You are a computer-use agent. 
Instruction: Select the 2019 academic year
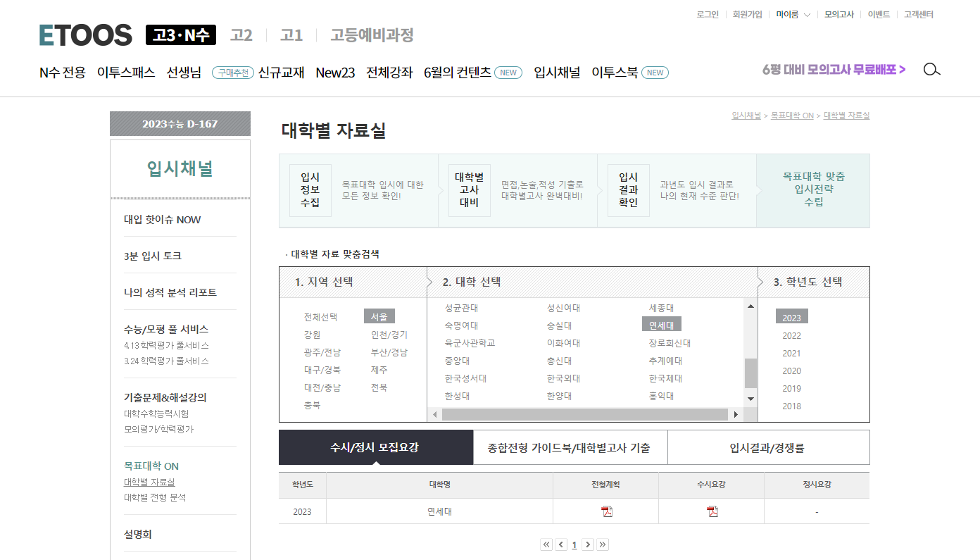pyautogui.click(x=791, y=389)
